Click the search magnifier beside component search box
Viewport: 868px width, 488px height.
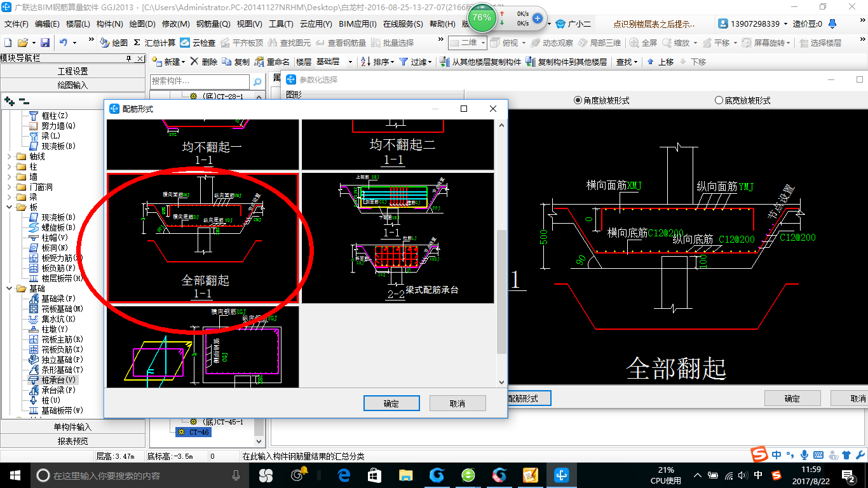[257, 81]
